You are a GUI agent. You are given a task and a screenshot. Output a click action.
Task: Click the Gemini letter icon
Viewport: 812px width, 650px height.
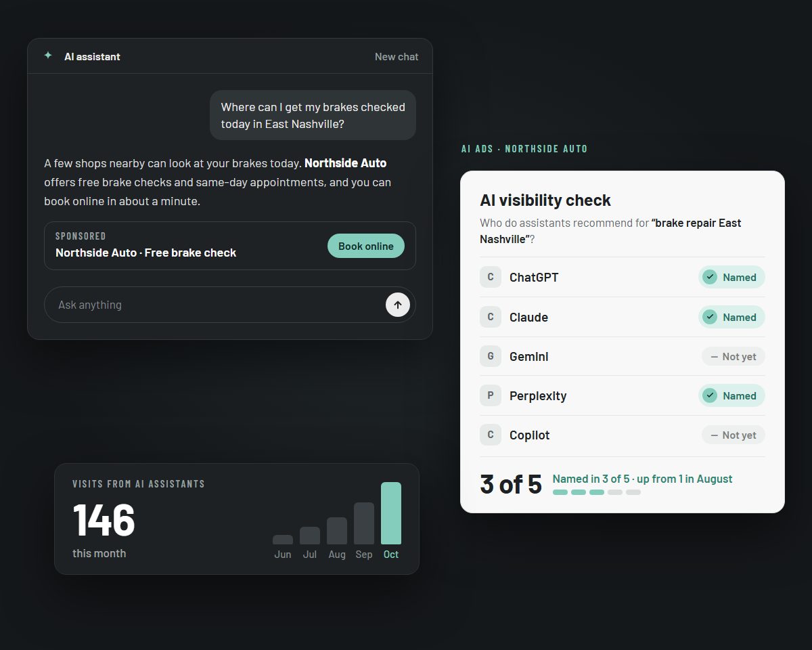point(491,356)
